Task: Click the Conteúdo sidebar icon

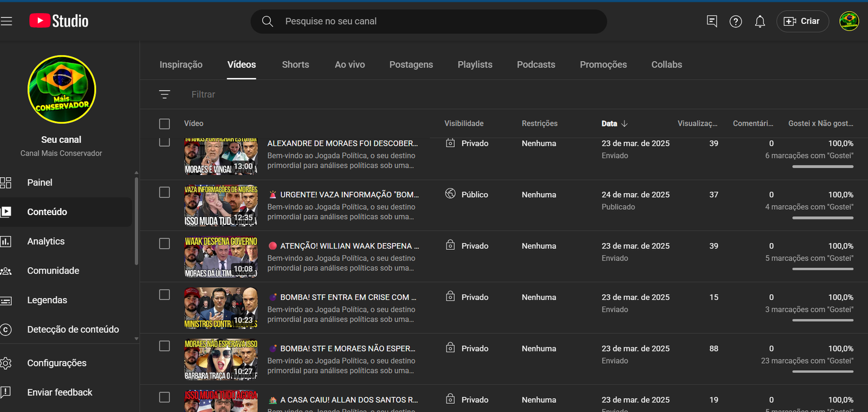Action: [5, 212]
